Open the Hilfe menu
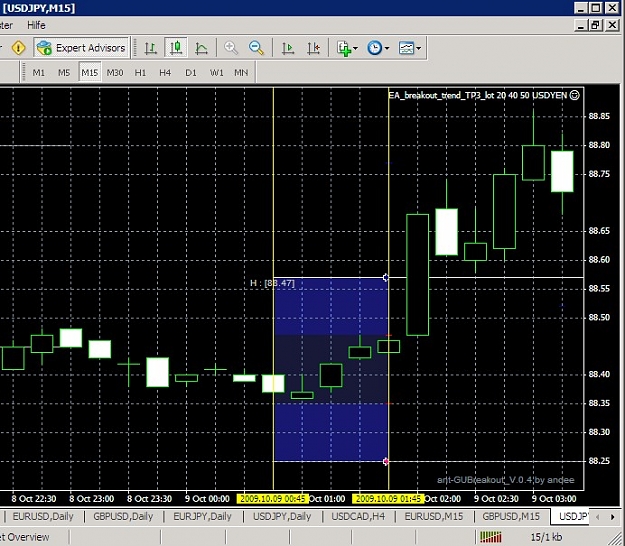Viewport: 625px width, 546px height. pos(36,26)
